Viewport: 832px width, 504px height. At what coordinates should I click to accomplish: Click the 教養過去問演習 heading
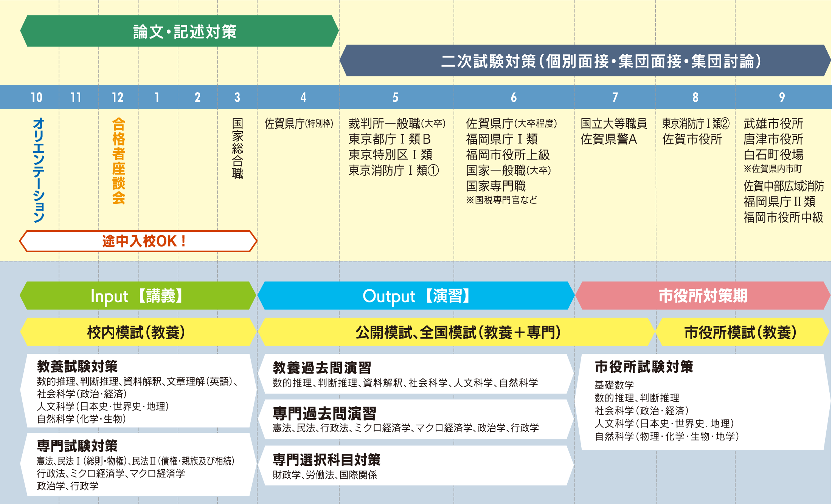[322, 368]
